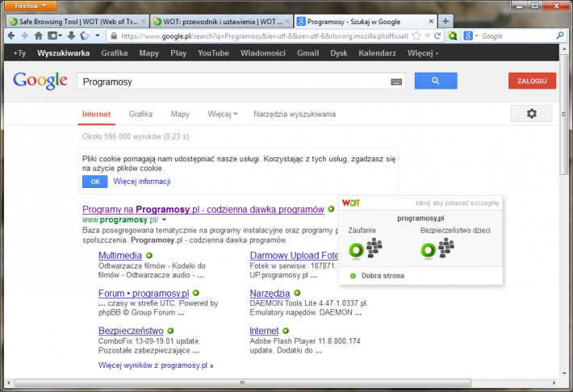
Task: Open the green arrow next to www.programosy.pl
Action: 164,219
